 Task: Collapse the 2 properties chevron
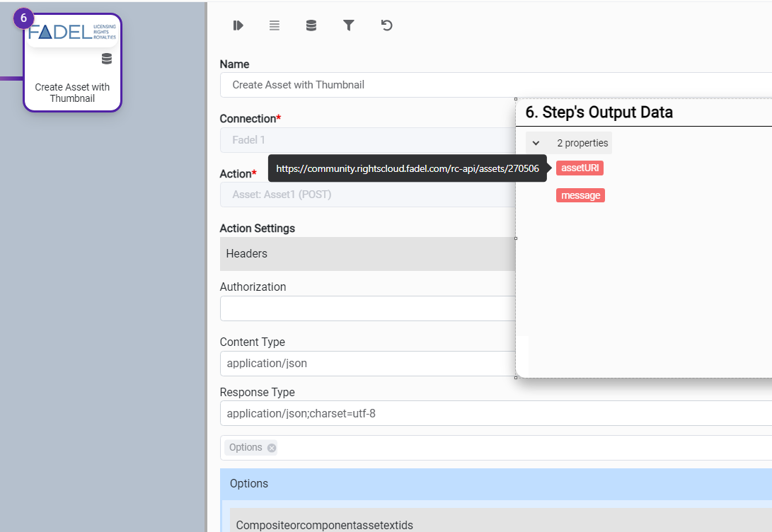pyautogui.click(x=536, y=143)
